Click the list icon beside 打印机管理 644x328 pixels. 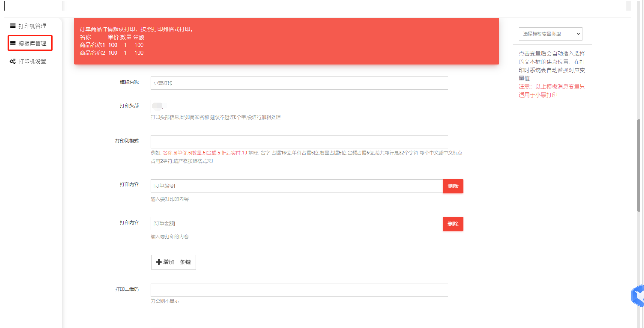point(13,26)
